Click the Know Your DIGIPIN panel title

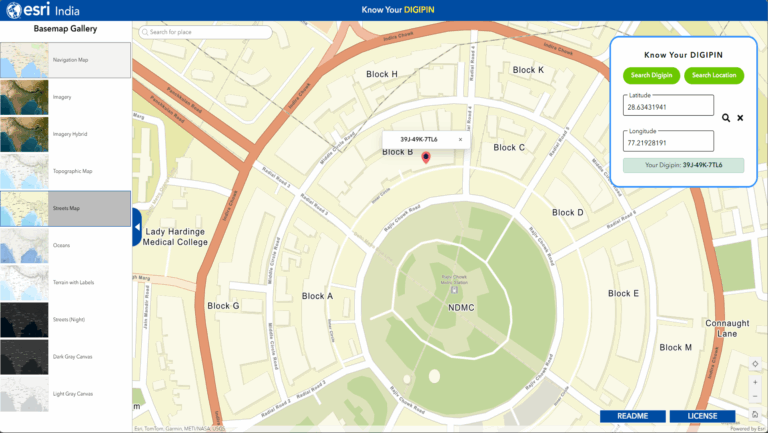pyautogui.click(x=683, y=55)
